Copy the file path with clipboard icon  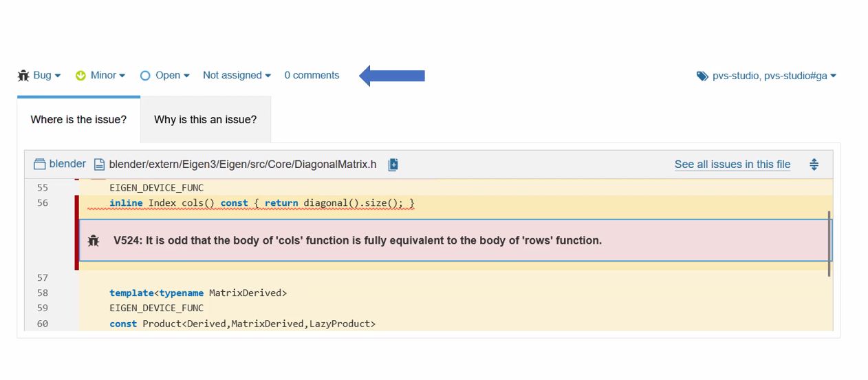click(x=393, y=165)
